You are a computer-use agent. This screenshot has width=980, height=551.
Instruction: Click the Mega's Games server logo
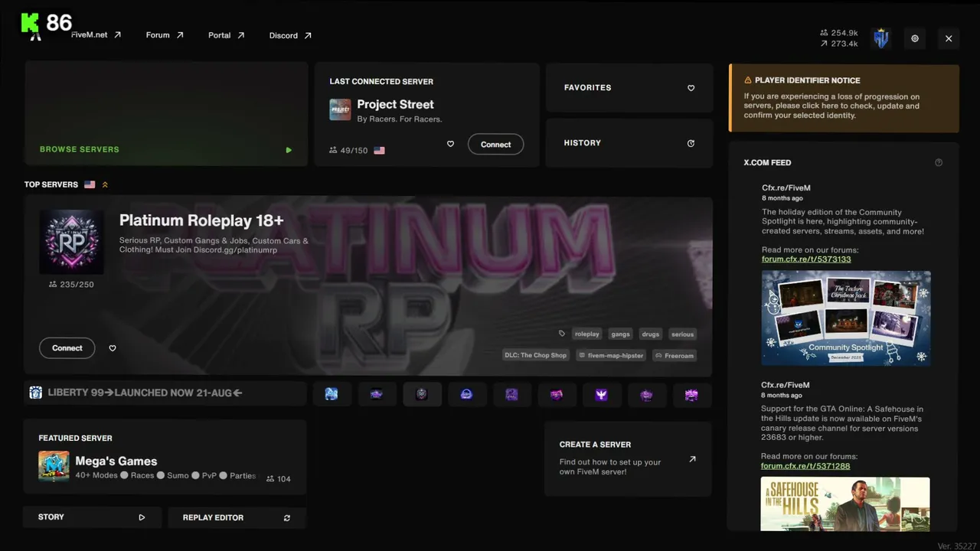(x=54, y=466)
